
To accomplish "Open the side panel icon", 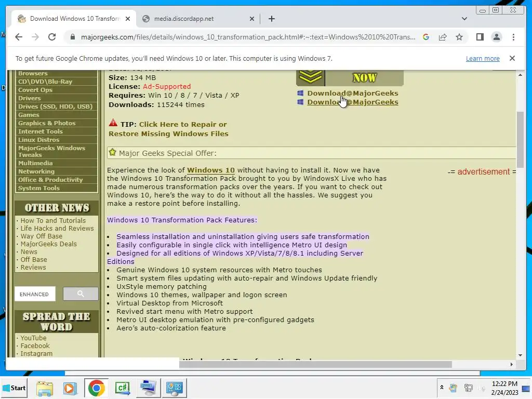I will pyautogui.click(x=480, y=37).
